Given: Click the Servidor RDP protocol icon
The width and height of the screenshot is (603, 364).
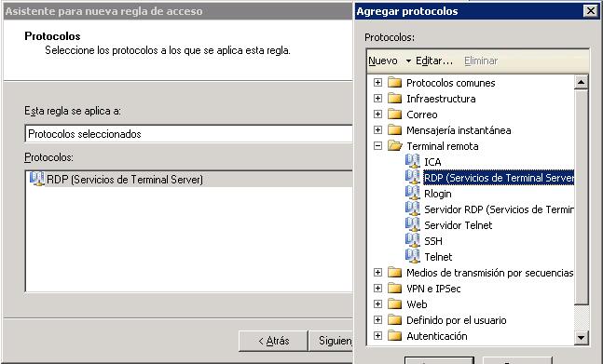Looking at the screenshot, I should coord(412,209).
